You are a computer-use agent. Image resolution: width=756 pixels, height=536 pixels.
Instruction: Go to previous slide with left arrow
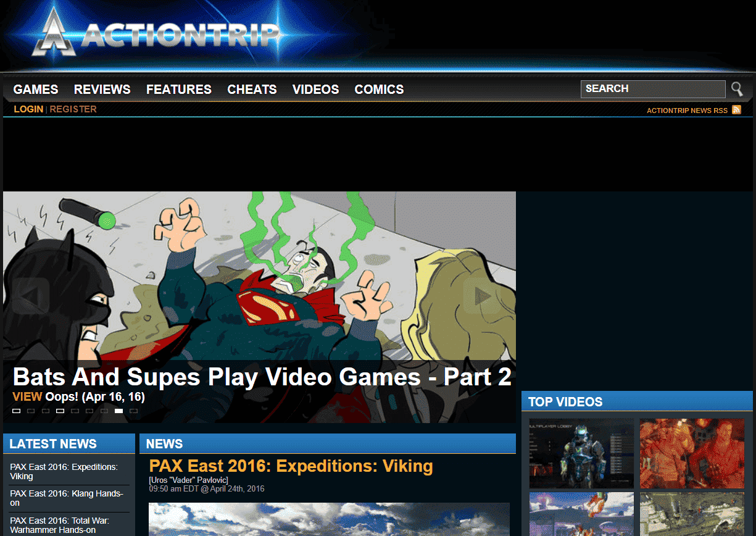click(x=30, y=296)
